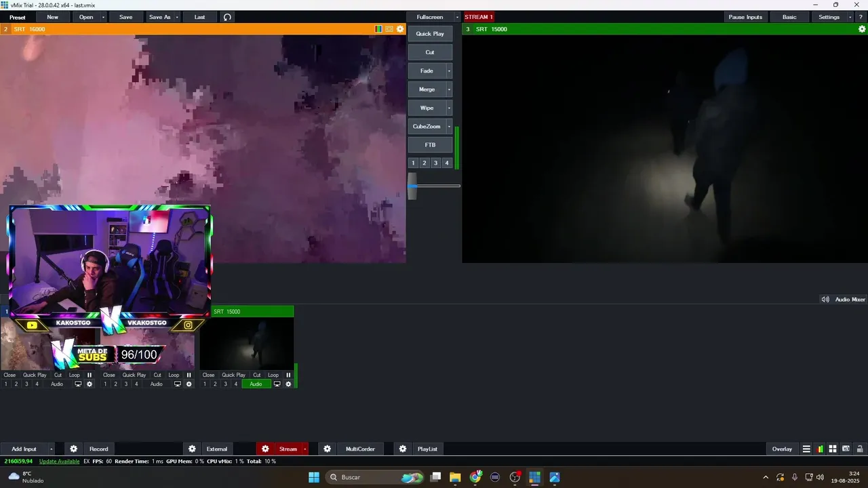Expand the Fullscreen dropdown arrow
This screenshot has height=488, width=868.
[x=457, y=17]
